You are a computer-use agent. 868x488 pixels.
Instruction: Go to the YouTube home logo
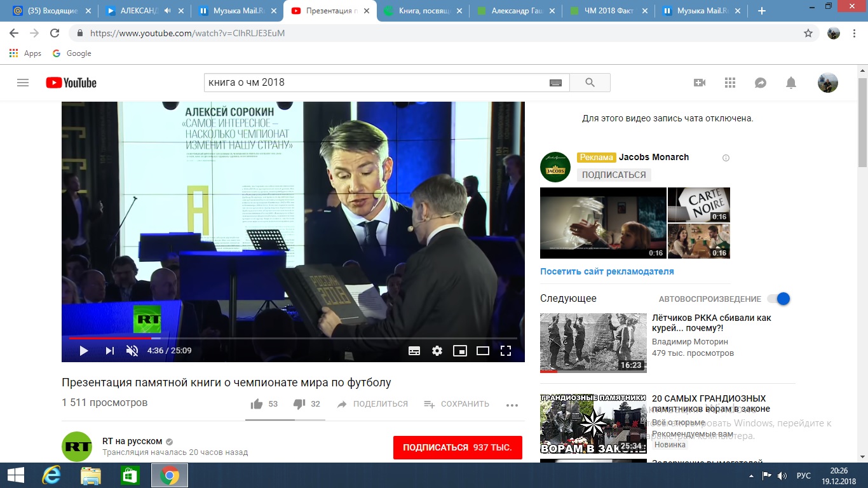click(x=71, y=83)
